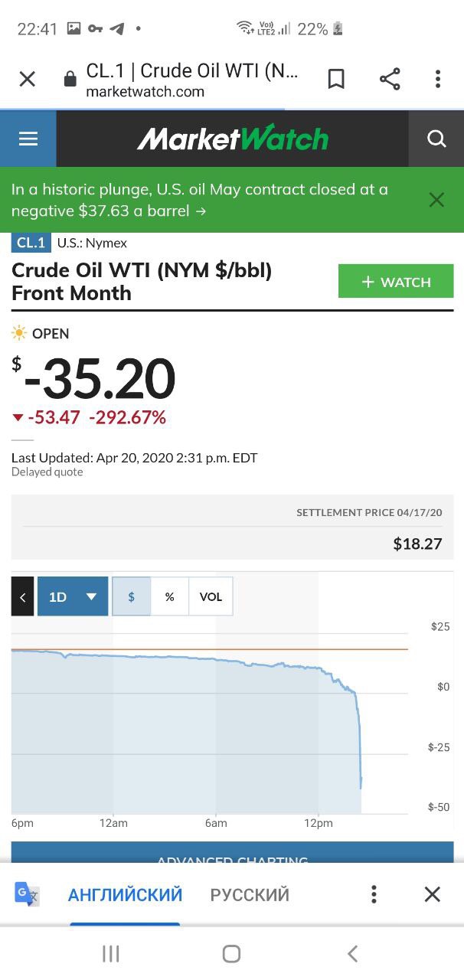Select the Английский language tab
This screenshot has height=980, width=464.
point(125,894)
